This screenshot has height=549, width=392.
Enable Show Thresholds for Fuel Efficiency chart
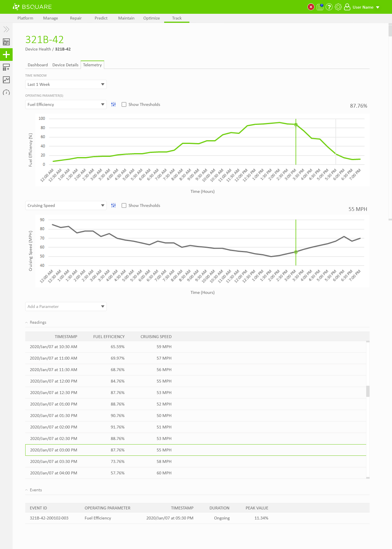(x=124, y=104)
